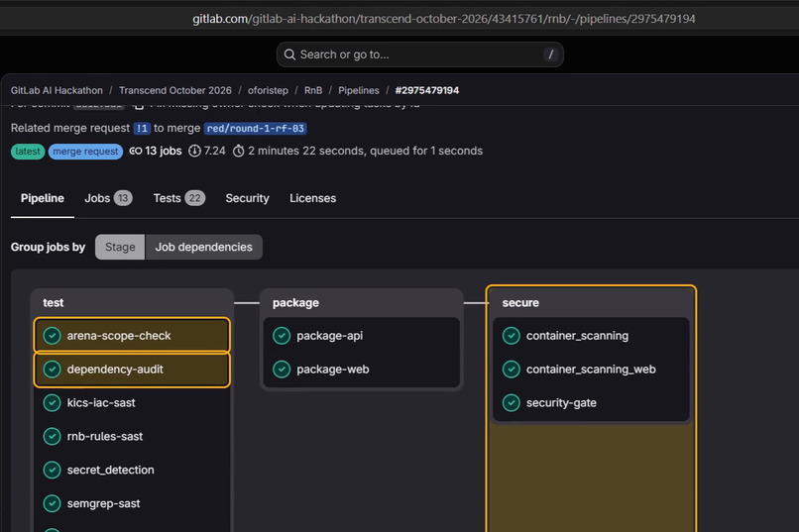Open Transcend October 2026 breadcrumb

coord(175,90)
